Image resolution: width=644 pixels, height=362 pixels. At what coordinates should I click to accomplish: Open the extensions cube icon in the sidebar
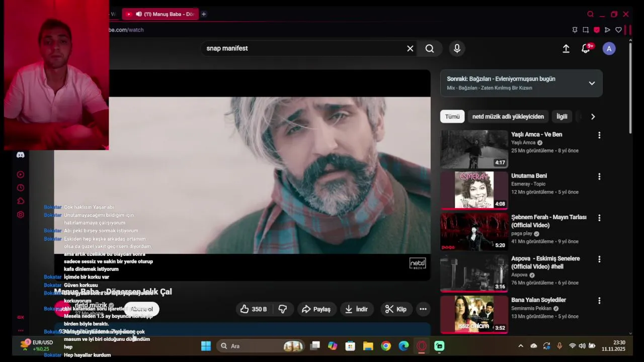[x=21, y=201]
